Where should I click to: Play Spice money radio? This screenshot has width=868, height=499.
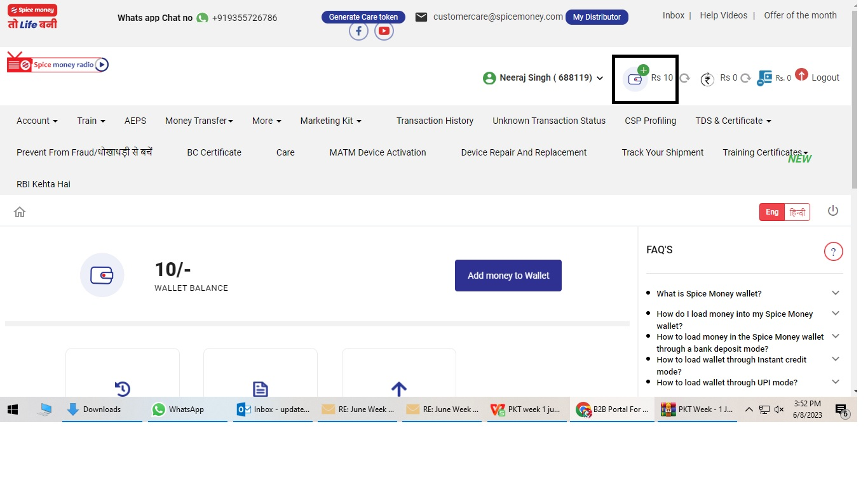pyautogui.click(x=102, y=64)
